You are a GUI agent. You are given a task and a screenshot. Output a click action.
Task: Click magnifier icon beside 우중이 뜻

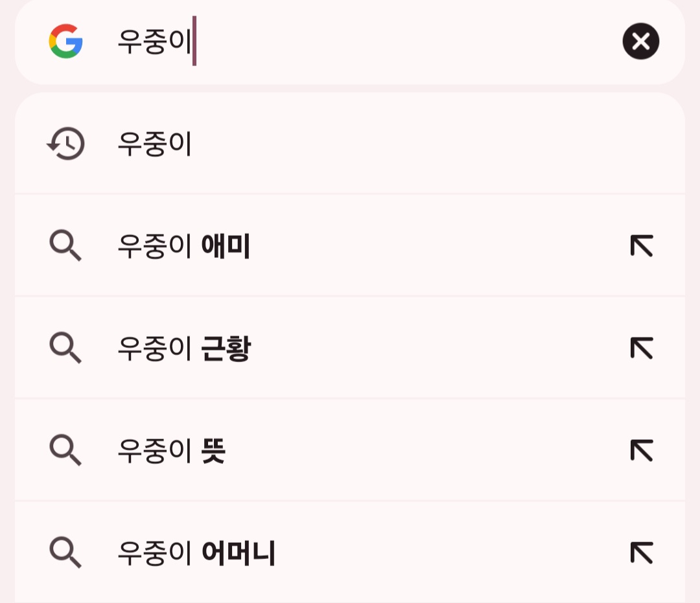point(65,451)
